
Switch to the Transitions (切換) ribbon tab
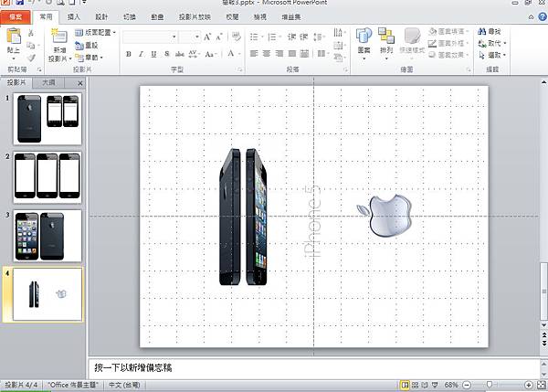[x=130, y=16]
